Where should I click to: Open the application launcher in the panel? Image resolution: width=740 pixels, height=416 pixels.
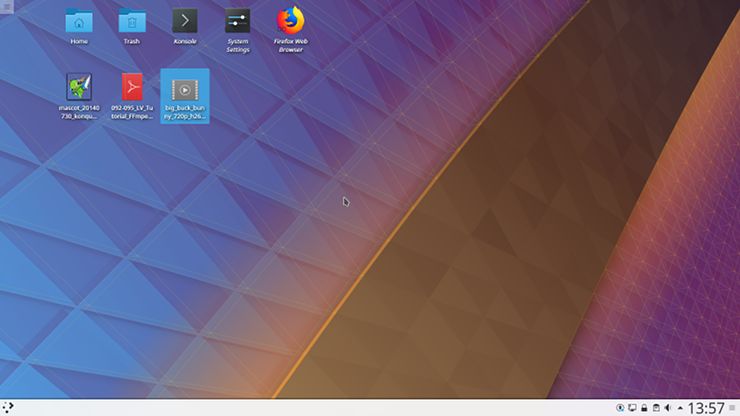coord(8,408)
